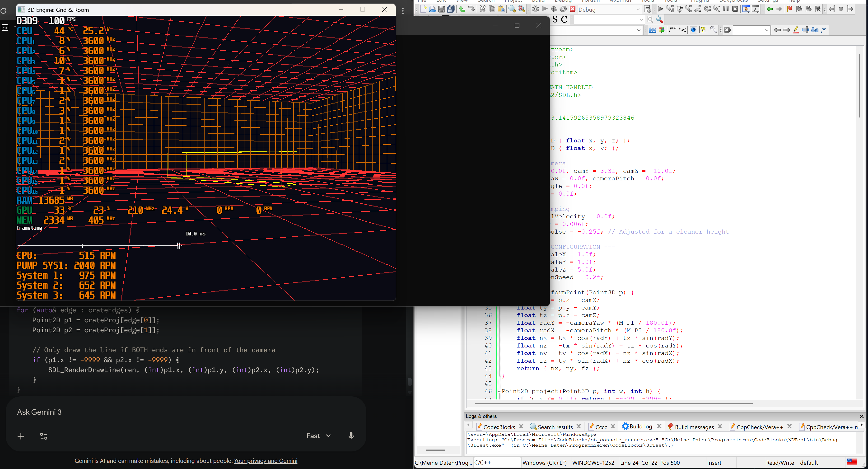
Task: Open the Replace dialog icon
Action: (x=522, y=9)
